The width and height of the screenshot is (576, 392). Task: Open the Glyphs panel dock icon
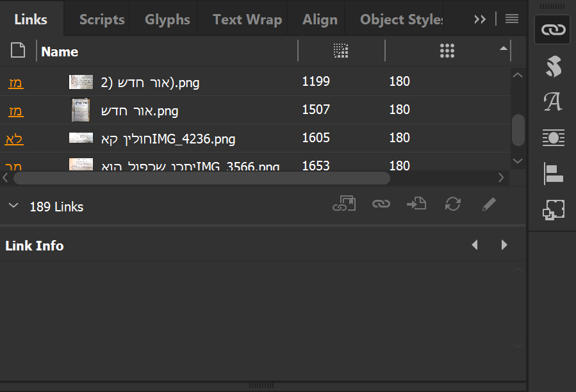click(553, 102)
